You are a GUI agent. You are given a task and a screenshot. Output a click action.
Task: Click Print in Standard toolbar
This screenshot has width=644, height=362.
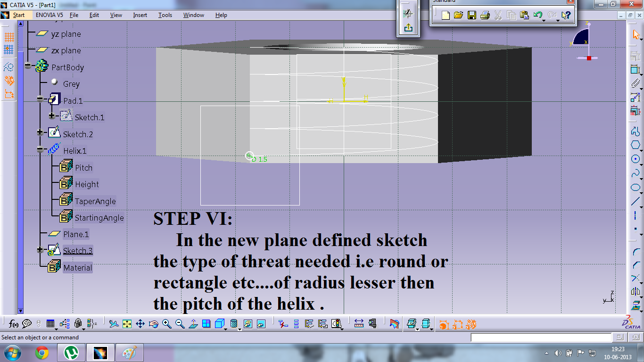[x=485, y=16]
